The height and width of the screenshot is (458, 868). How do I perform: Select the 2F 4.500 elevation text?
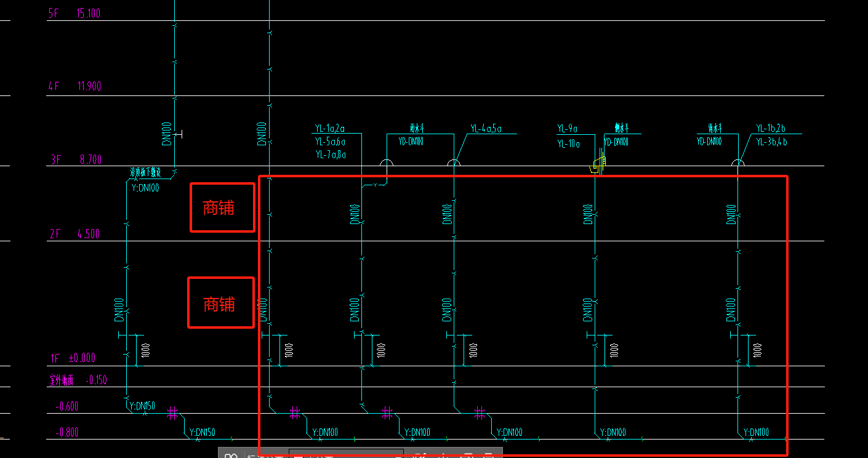point(74,234)
